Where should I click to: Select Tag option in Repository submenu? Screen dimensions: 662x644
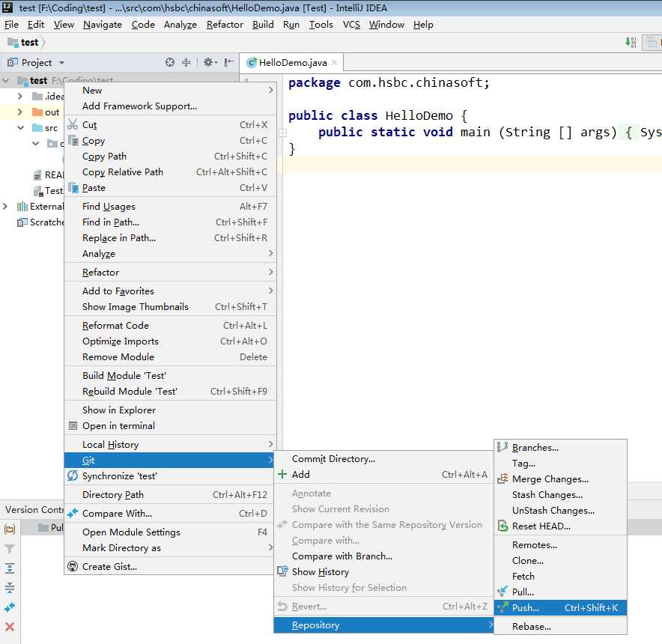[x=560, y=464]
